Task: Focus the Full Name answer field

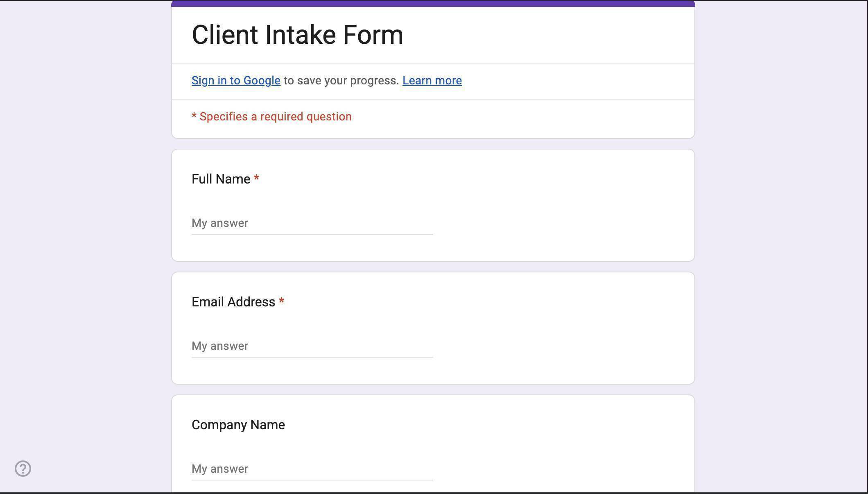Action: [x=312, y=223]
